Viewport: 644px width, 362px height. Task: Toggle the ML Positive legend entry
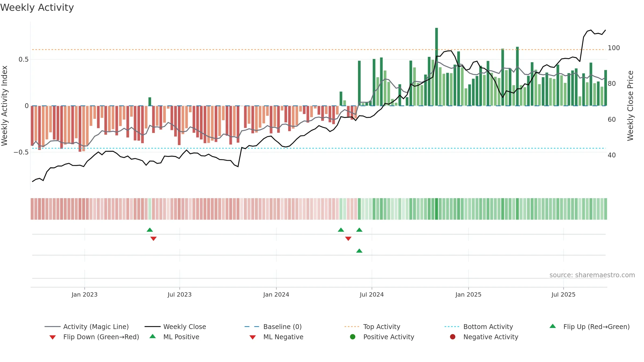(174, 337)
